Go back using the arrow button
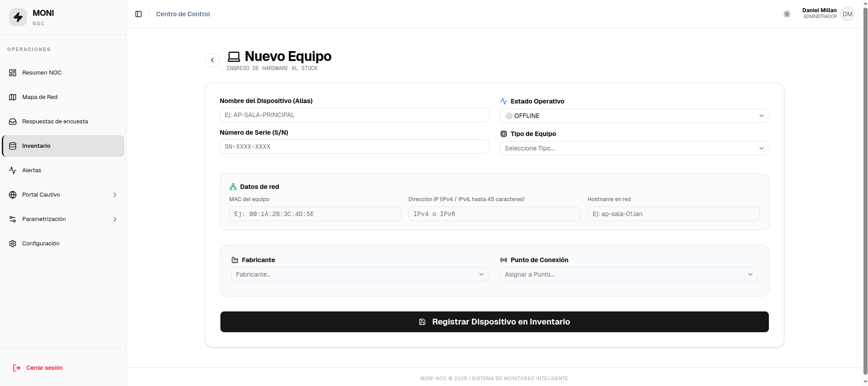This screenshot has height=386, width=868. 212,60
